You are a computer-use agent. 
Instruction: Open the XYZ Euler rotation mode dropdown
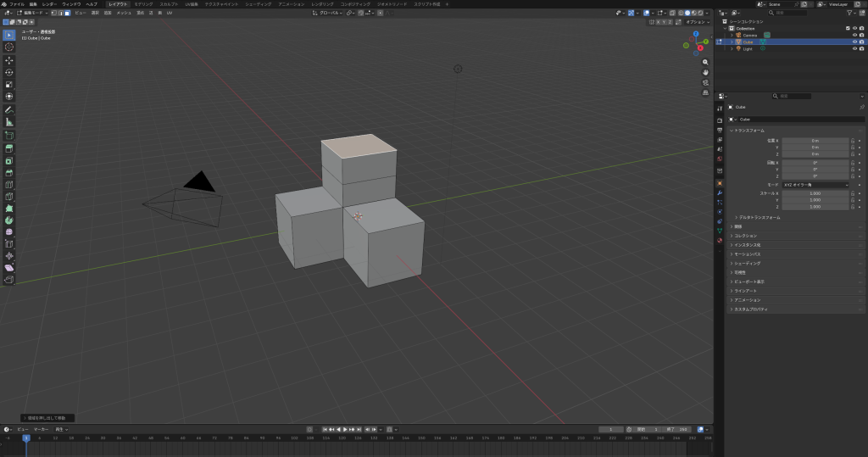pos(815,184)
